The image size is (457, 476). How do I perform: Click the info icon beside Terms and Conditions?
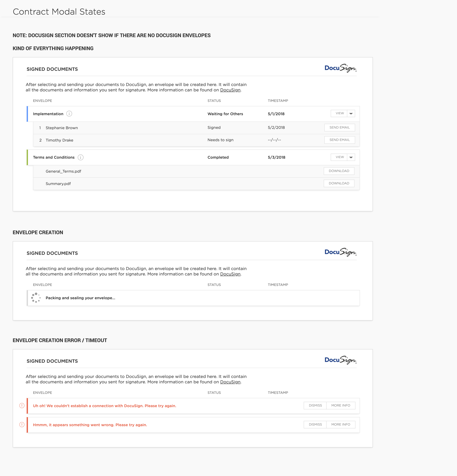coord(81,157)
